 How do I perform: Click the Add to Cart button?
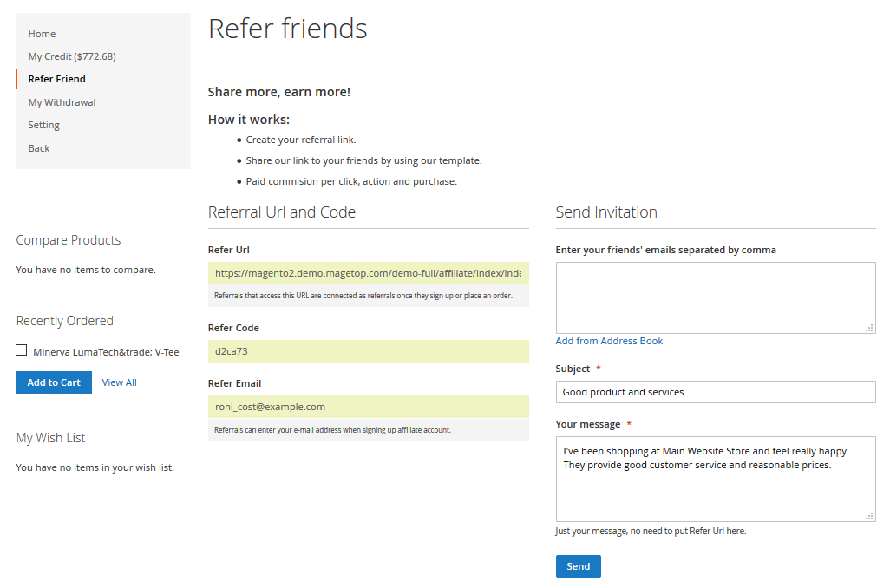[x=54, y=382]
